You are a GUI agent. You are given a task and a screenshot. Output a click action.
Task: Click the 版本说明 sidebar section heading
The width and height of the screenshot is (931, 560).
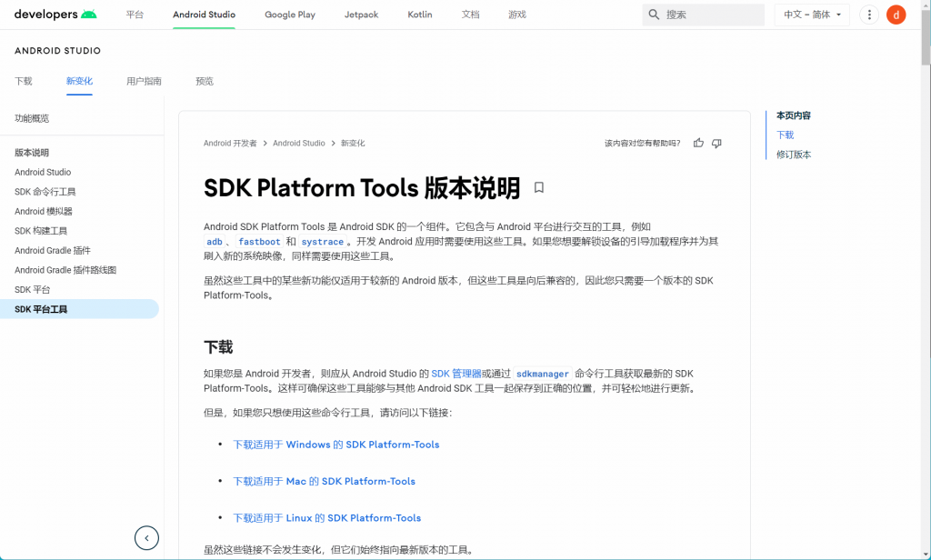point(32,153)
